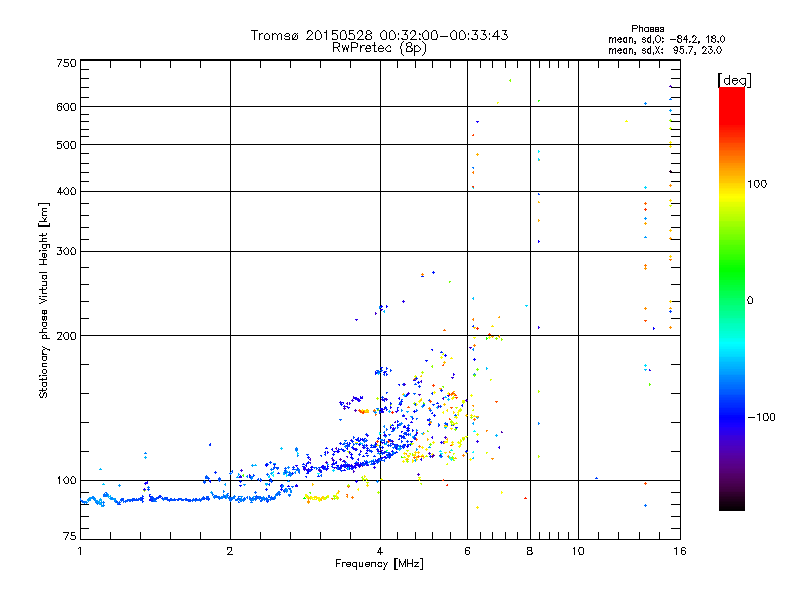Click the x-axis tick label '2'
The width and height of the screenshot is (800, 600).
(x=230, y=551)
